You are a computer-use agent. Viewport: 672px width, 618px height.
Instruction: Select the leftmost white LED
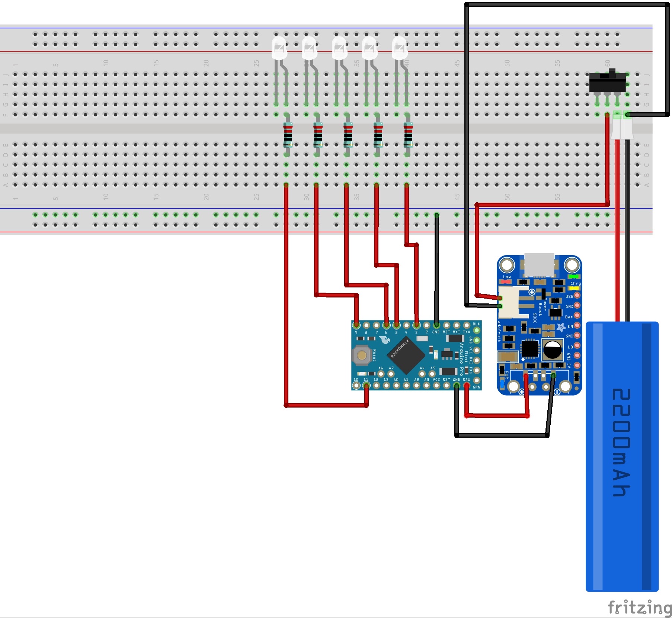(x=279, y=48)
